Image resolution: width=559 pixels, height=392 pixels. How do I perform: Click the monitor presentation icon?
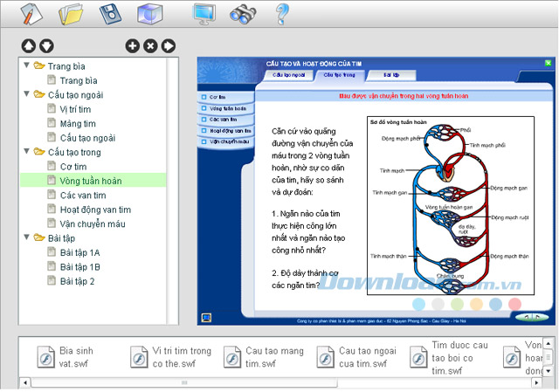(204, 14)
